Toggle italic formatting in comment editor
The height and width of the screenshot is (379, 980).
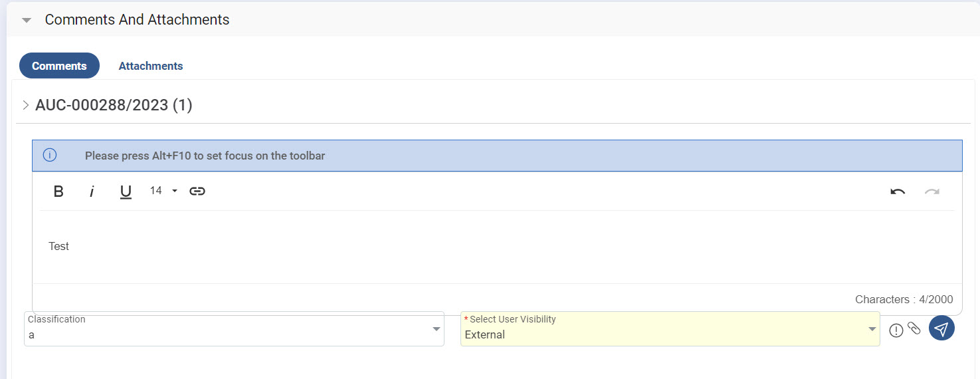[x=92, y=191]
